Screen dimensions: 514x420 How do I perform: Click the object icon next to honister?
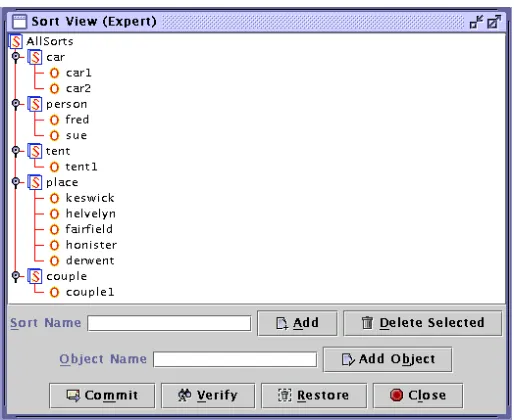[54, 245]
